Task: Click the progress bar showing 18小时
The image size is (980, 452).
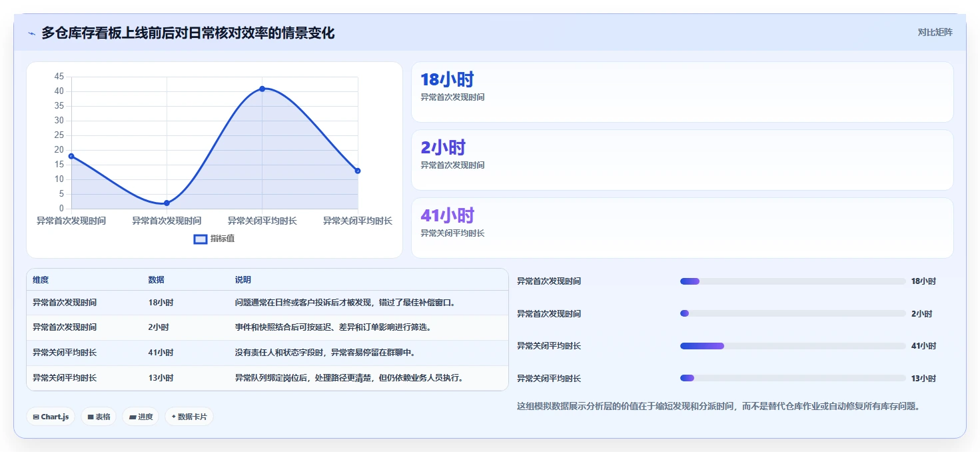Action: point(793,281)
